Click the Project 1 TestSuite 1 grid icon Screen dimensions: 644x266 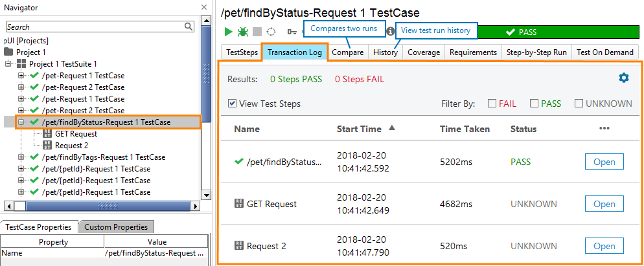[x=21, y=63]
